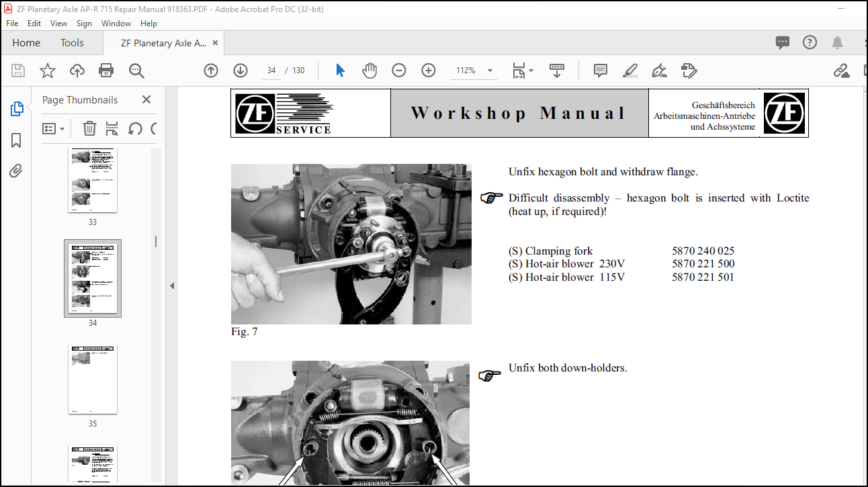Upload file via the cloud arrow icon
Image resolution: width=868 pixels, height=487 pixels.
pos(77,71)
